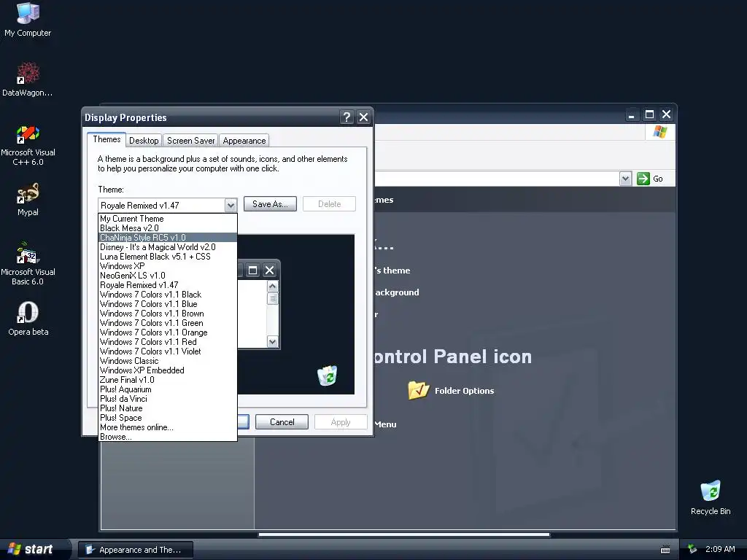Choose Windows 7 Colors v1.1 Red

(168, 342)
